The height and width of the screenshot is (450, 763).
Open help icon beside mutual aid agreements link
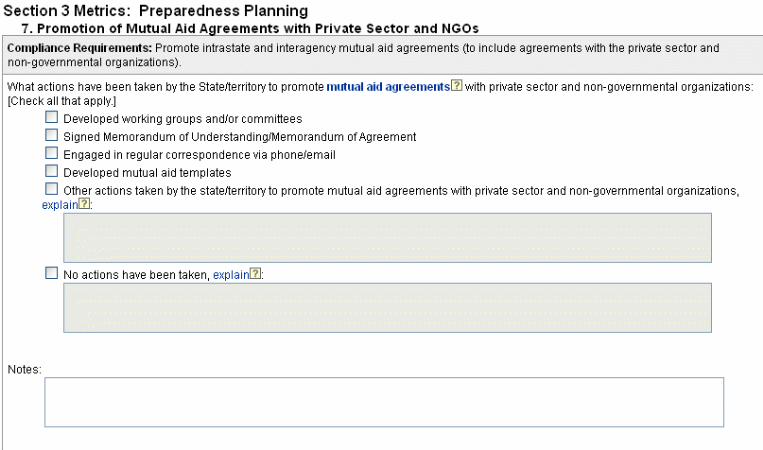pyautogui.click(x=457, y=87)
